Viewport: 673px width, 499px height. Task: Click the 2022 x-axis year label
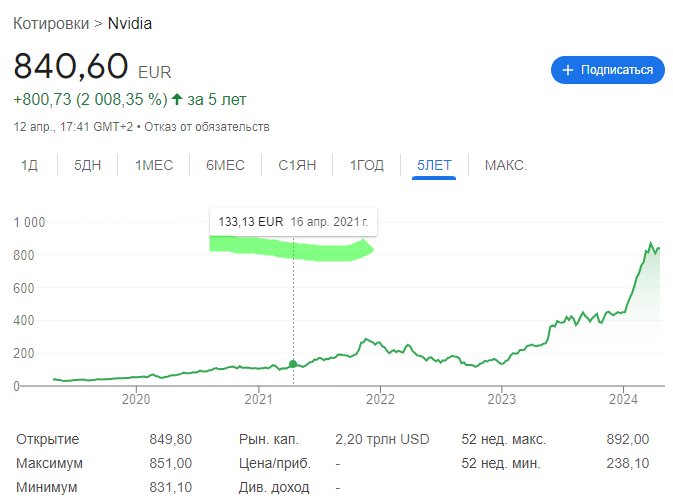coord(380,399)
